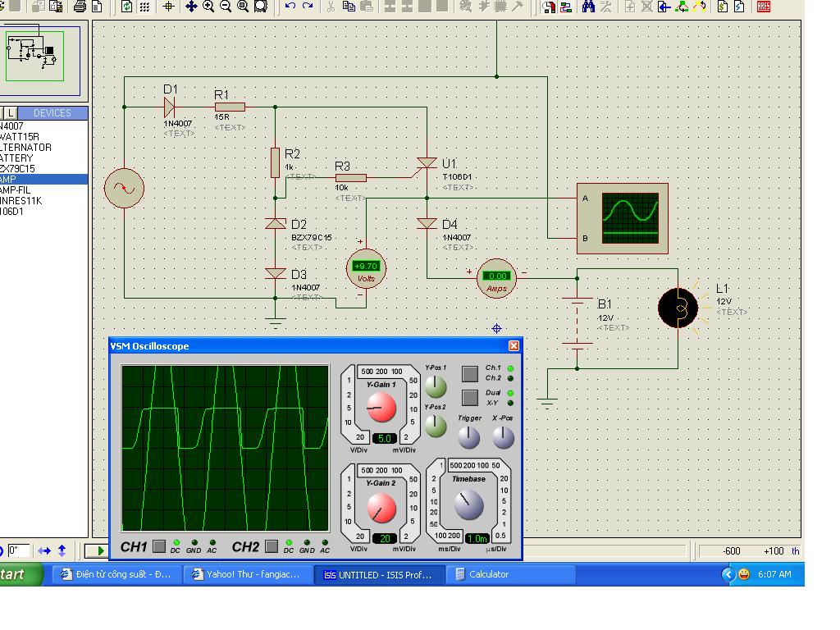Click the binoculars search icon
Image resolution: width=840 pixels, height=630 pixels.
(x=588, y=7)
